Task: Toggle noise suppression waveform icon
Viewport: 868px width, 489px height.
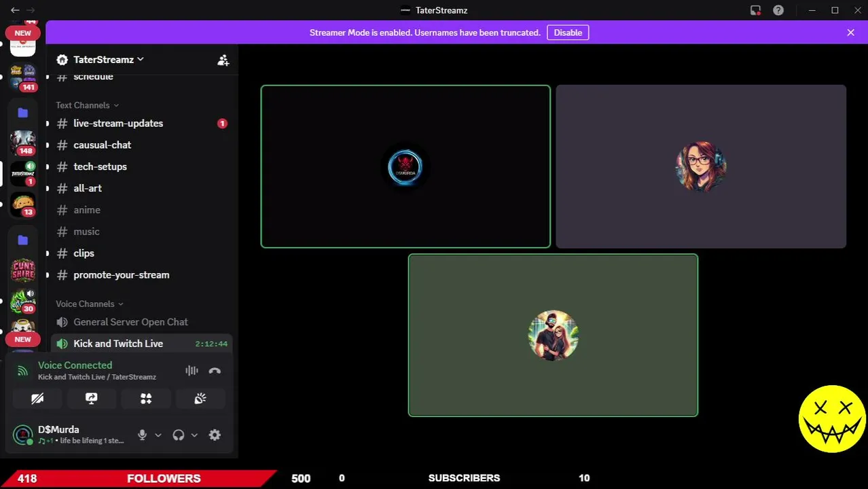Action: 192,371
